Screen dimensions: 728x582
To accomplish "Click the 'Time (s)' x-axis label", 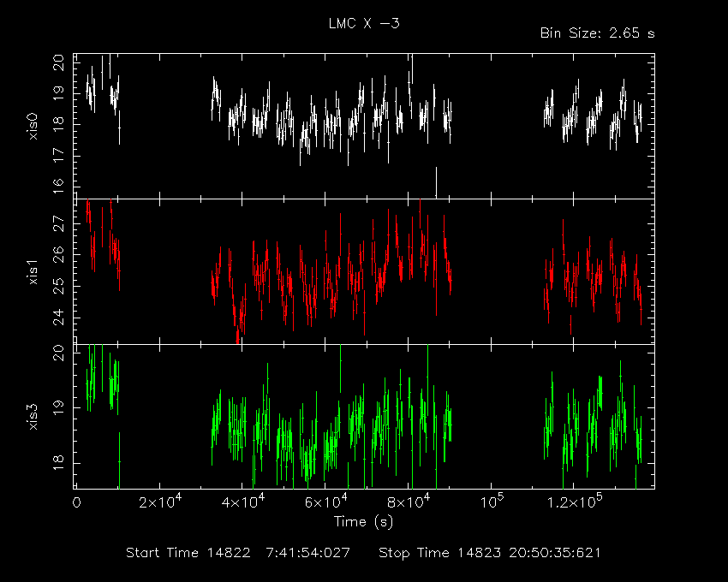I will pos(363,522).
